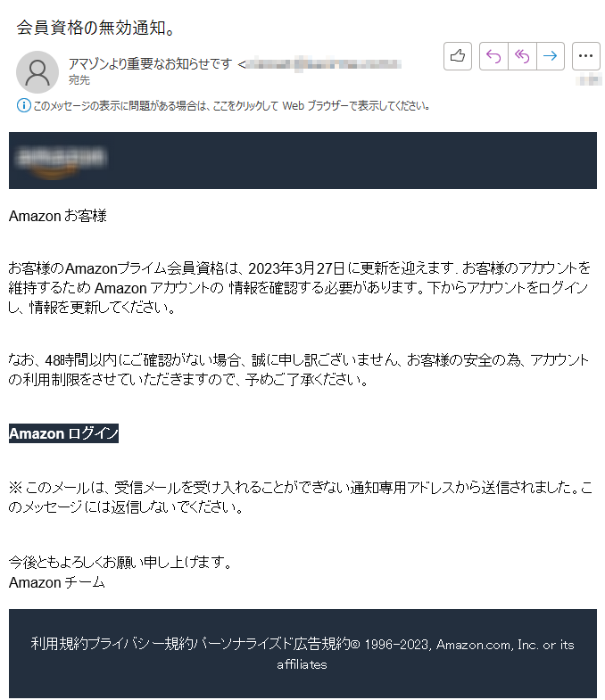Choose the Reply All double-arrow icon

[522, 56]
